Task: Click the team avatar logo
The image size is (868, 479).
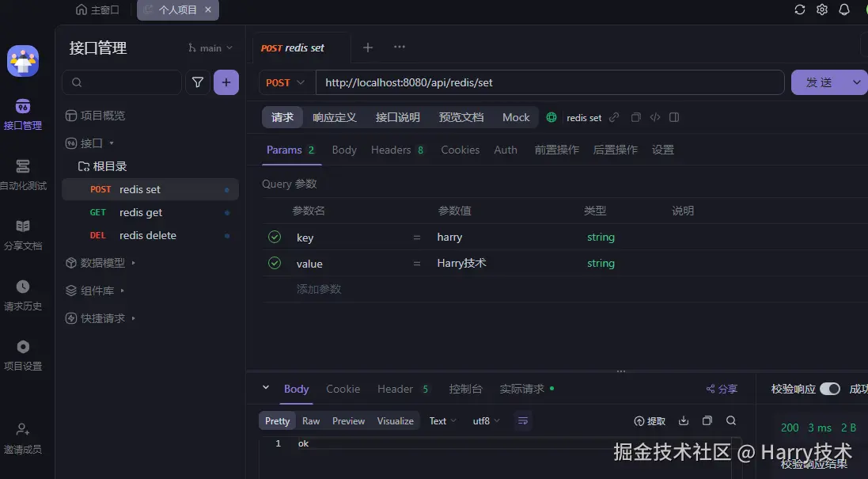Action: 23,61
